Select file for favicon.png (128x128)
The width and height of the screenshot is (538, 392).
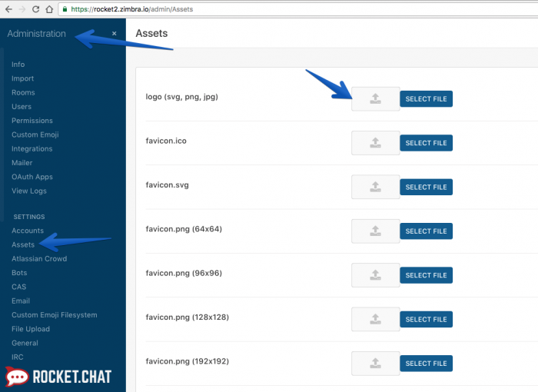(x=426, y=319)
